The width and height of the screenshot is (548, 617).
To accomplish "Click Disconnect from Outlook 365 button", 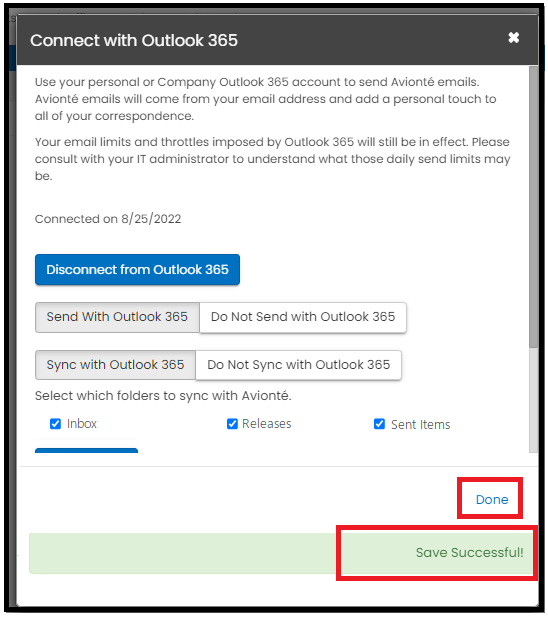I will tap(137, 270).
